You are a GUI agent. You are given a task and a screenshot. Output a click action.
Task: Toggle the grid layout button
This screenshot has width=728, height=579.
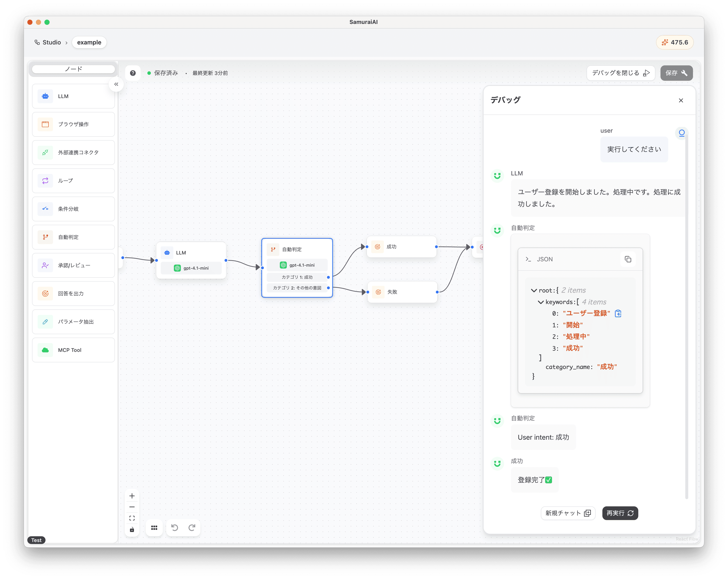pyautogui.click(x=154, y=527)
